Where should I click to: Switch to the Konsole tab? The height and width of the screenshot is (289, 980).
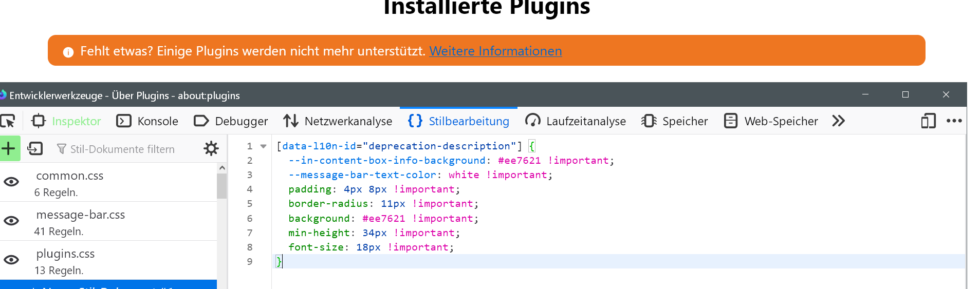[147, 121]
